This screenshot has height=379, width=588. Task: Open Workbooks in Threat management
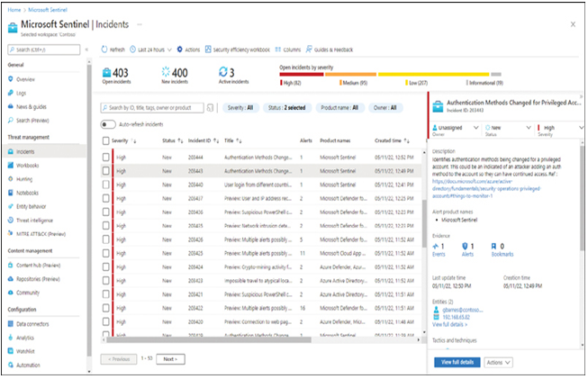pos(27,166)
